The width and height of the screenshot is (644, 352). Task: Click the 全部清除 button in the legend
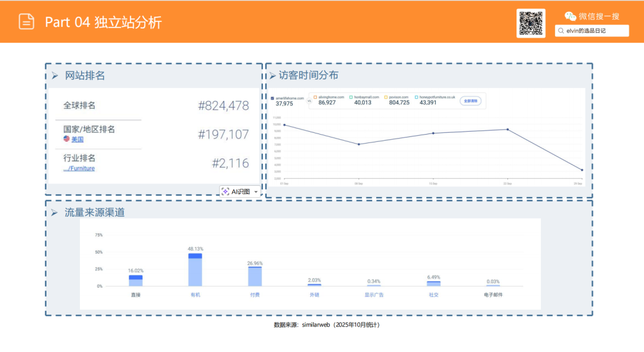[x=470, y=100]
